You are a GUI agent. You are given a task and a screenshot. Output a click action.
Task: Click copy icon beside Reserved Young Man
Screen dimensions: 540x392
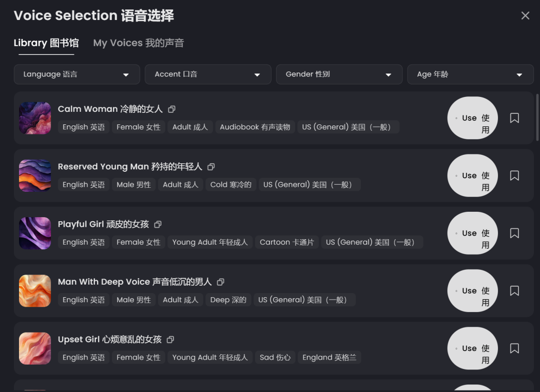click(x=211, y=167)
